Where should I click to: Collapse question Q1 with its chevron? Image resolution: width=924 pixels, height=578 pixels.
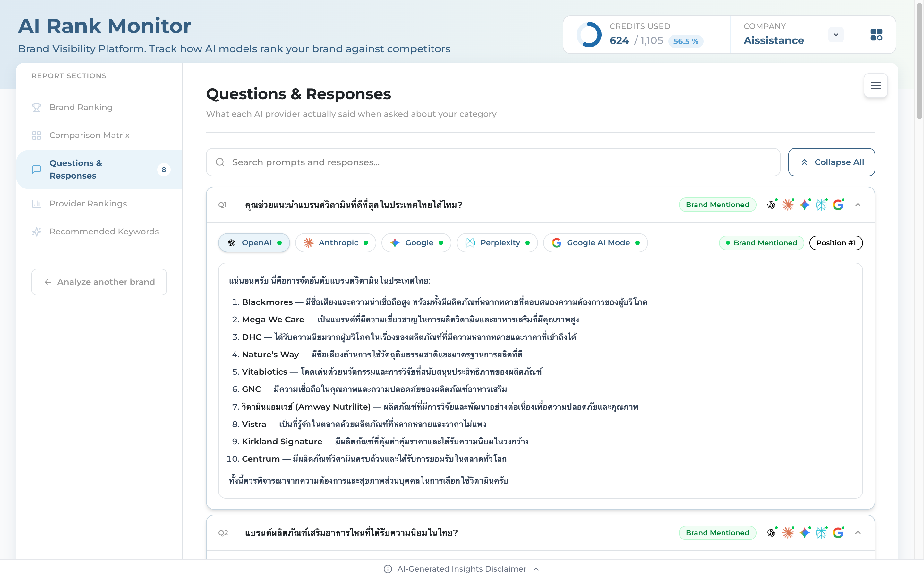click(858, 205)
